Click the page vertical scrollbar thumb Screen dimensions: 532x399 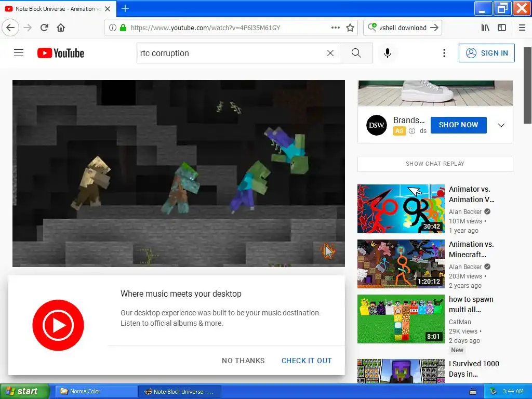pos(527,86)
